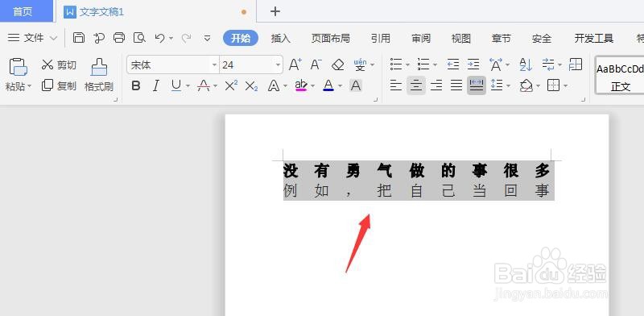The width and height of the screenshot is (644, 316).
Task: Click the Cut (剪切) scissors button
Action: tap(59, 64)
